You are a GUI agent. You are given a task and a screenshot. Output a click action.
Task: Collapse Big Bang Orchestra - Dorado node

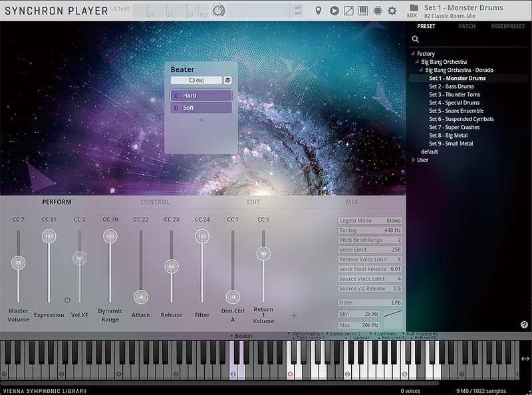click(421, 70)
